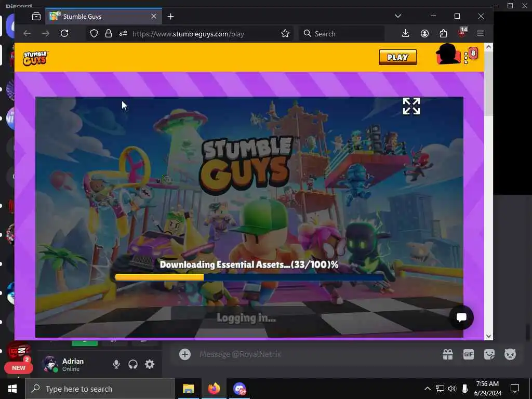
Task: Click the page scroll up arrow
Action: tap(488, 47)
